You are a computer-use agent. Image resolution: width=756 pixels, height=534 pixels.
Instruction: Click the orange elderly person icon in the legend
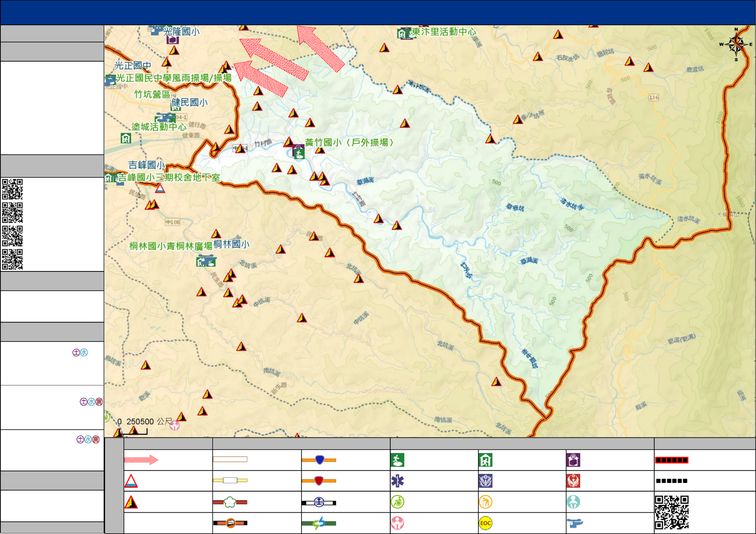pyautogui.click(x=486, y=502)
